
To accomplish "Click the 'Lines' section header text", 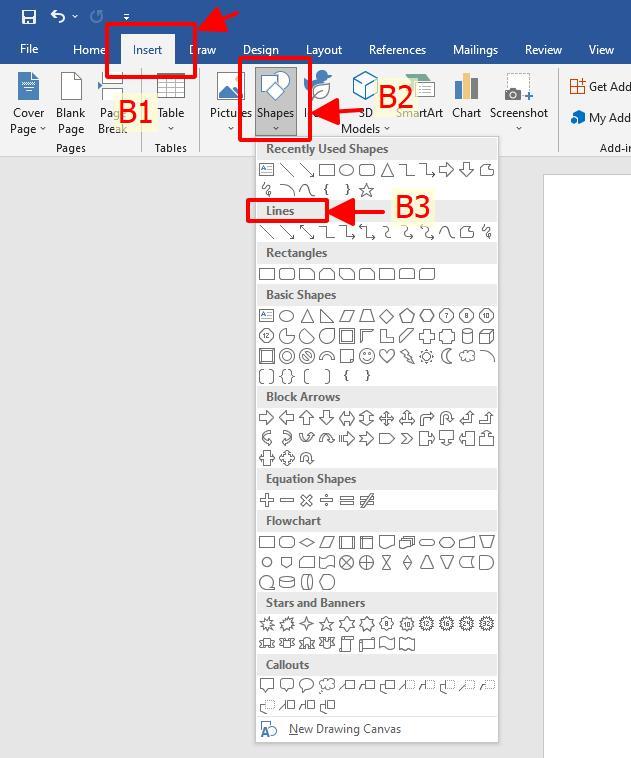I will coord(280,211).
